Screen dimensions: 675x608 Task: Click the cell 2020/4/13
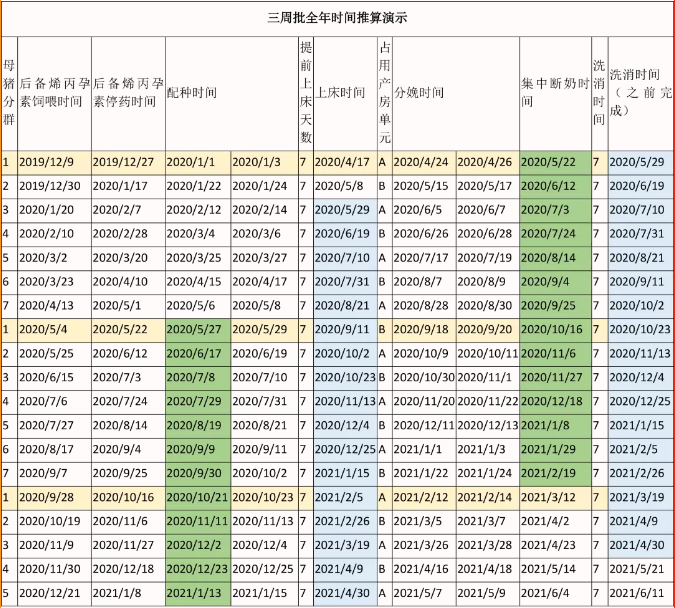point(55,306)
